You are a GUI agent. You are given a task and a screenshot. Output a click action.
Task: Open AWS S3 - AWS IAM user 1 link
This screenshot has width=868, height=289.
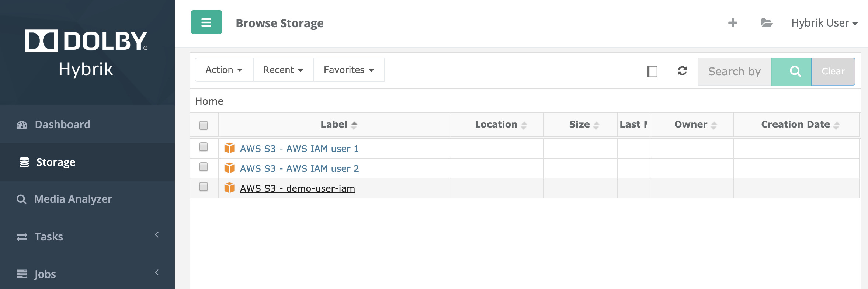pyautogui.click(x=299, y=149)
